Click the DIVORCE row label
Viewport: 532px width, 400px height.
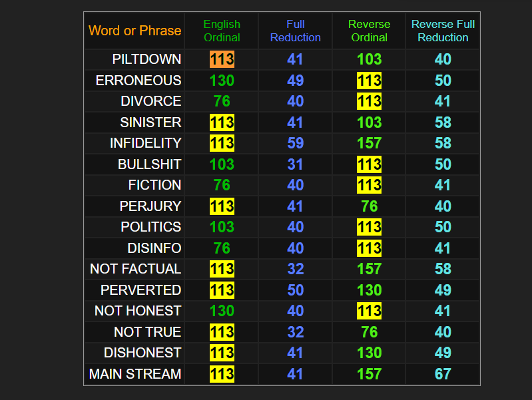[151, 101]
